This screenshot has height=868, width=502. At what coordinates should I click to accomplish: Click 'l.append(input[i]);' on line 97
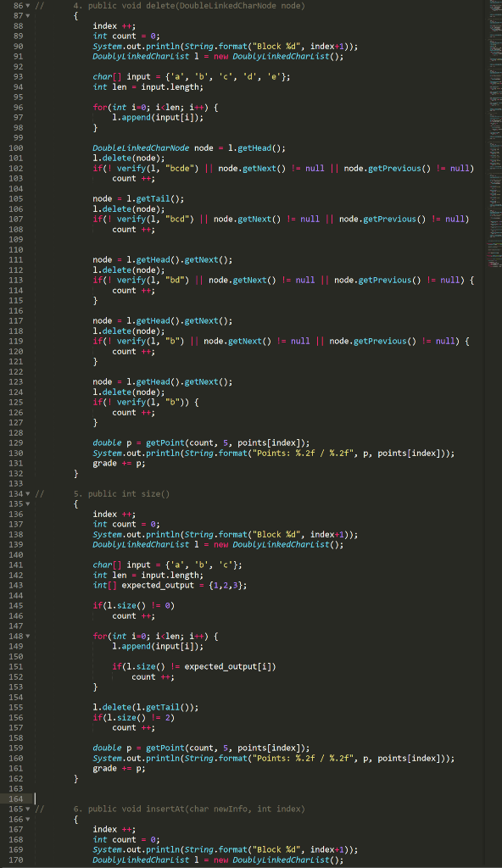tap(158, 117)
